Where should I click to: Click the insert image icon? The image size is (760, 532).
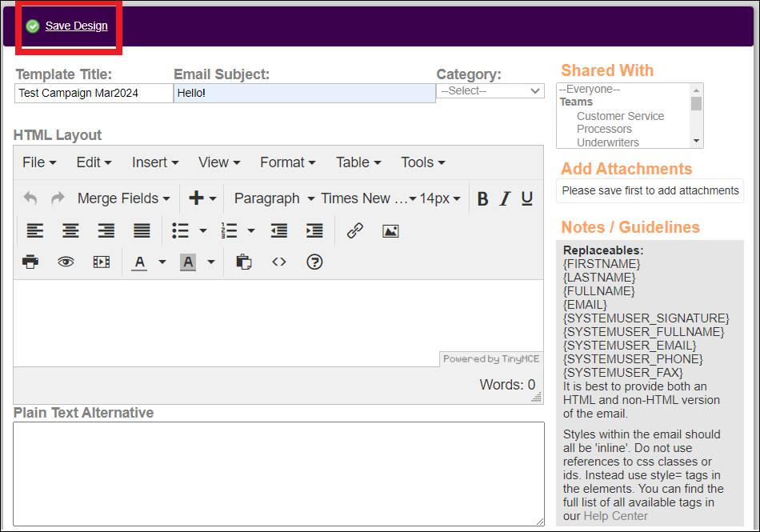[390, 230]
